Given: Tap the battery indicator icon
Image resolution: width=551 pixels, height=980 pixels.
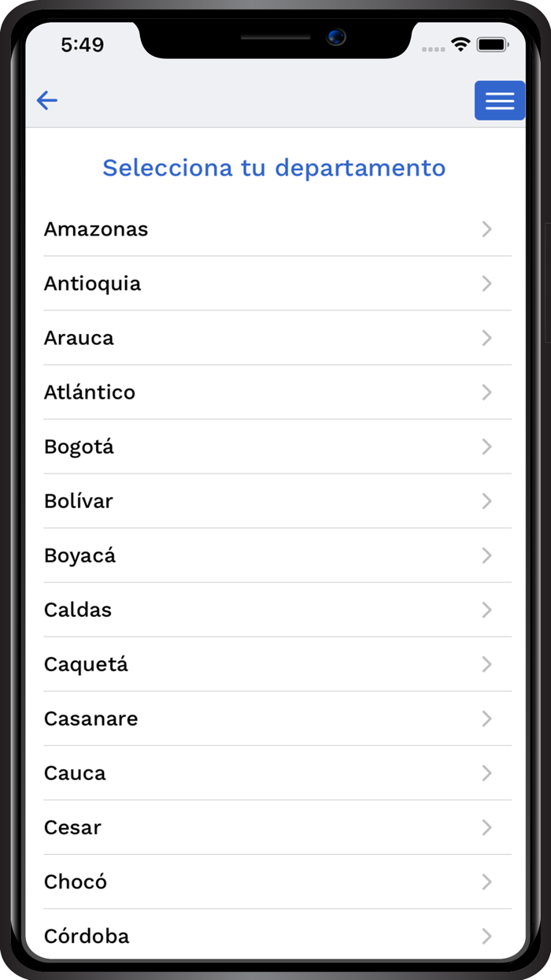Looking at the screenshot, I should [494, 45].
